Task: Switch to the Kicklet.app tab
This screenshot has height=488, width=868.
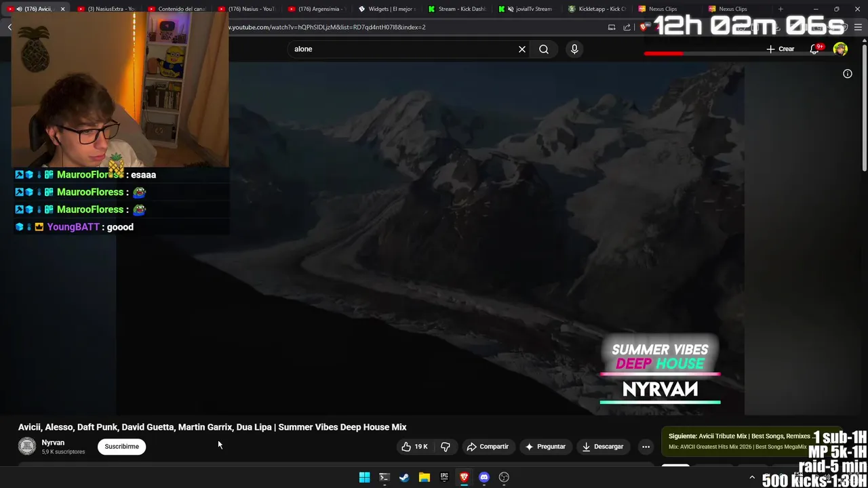Action: (x=598, y=9)
